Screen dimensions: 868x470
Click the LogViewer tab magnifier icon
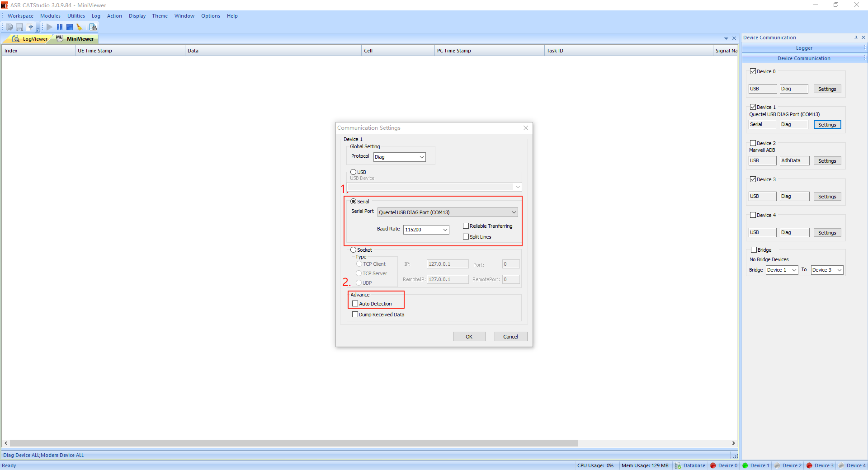coord(16,39)
